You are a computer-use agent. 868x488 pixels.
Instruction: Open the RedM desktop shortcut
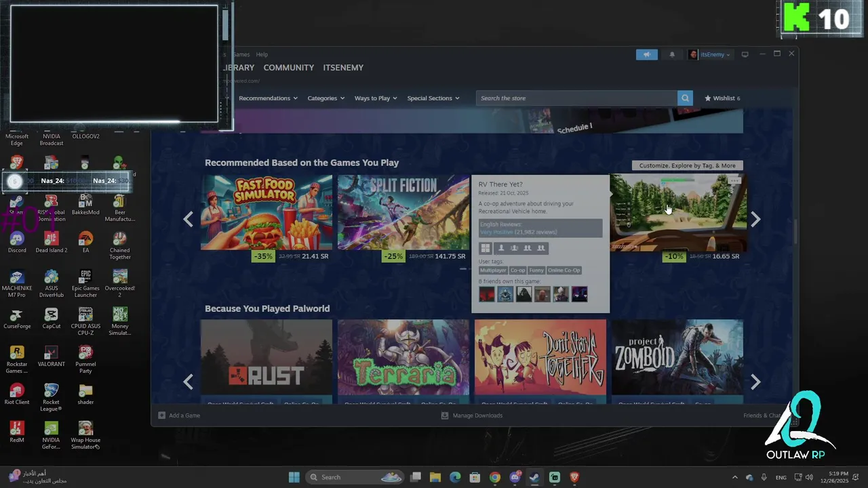coord(17,432)
